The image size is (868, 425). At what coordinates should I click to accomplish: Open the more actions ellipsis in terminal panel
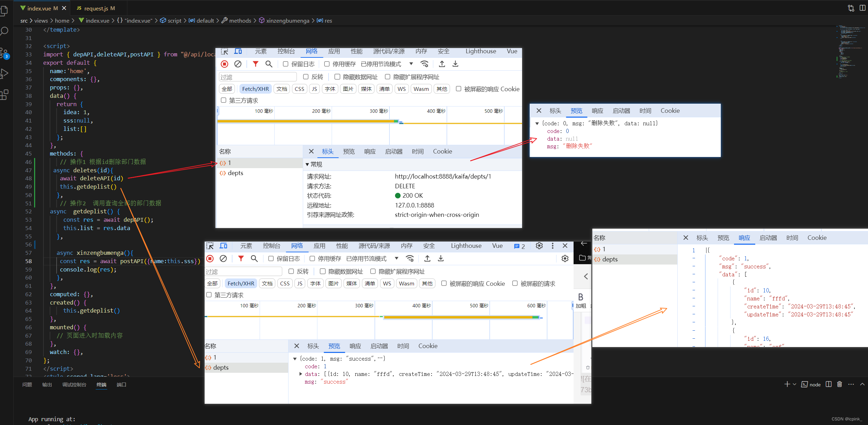pos(851,384)
